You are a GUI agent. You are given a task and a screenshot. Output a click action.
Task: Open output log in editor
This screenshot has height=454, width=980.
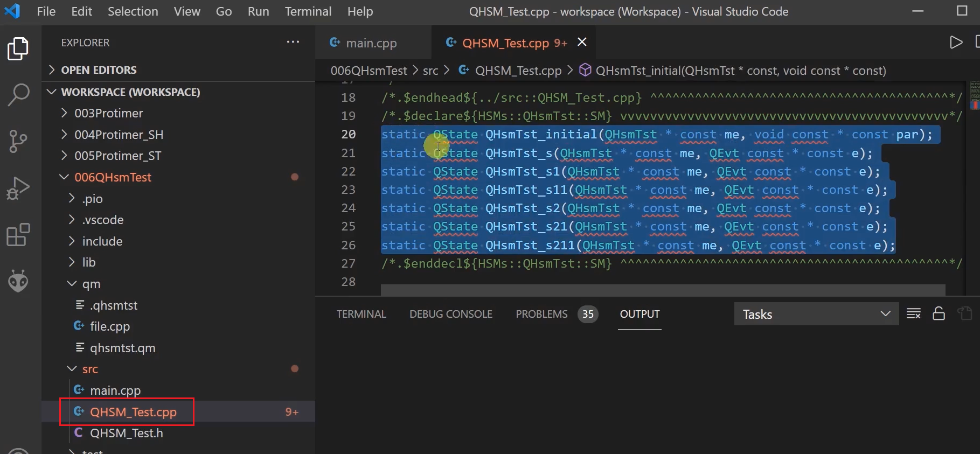(x=964, y=313)
